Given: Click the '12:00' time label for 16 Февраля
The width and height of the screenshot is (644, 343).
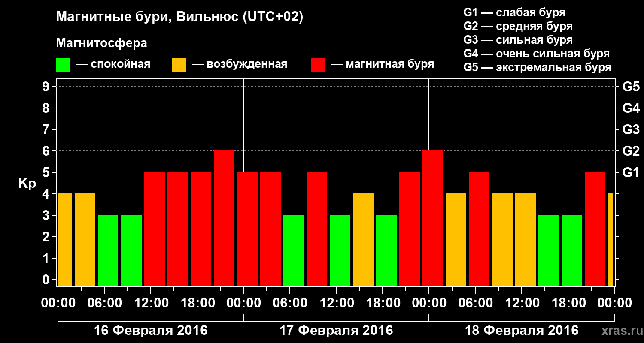Looking at the screenshot, I should point(151,303).
